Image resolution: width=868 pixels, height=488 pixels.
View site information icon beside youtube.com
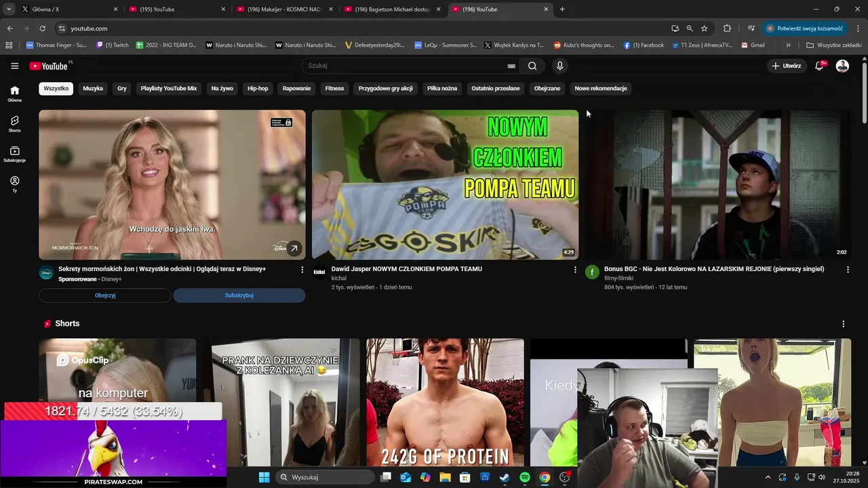(x=62, y=28)
